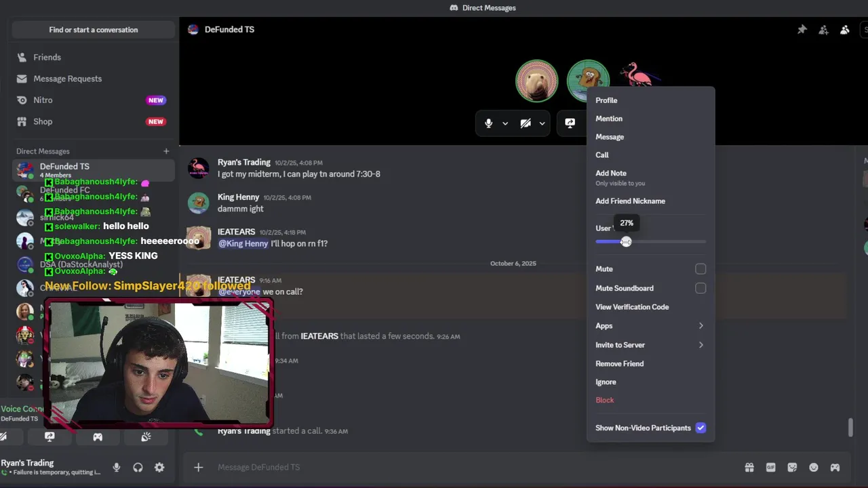Open DeFunded TS group DM

[94, 169]
